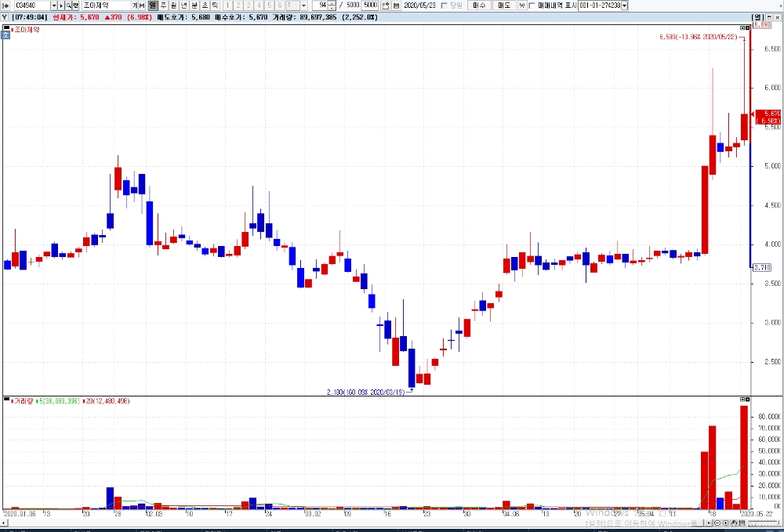Activate the hand pan tool icon
The height and width of the screenshot is (532, 784).
[734, 523]
